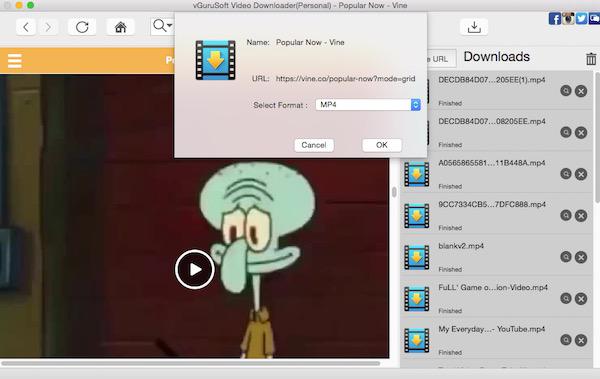
Task: Click the large downloader icon in dialog
Action: pyautogui.click(x=215, y=60)
